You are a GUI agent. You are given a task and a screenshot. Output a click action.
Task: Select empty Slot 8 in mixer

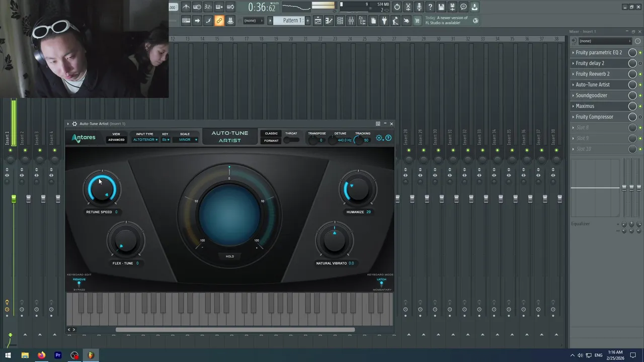[x=599, y=128]
